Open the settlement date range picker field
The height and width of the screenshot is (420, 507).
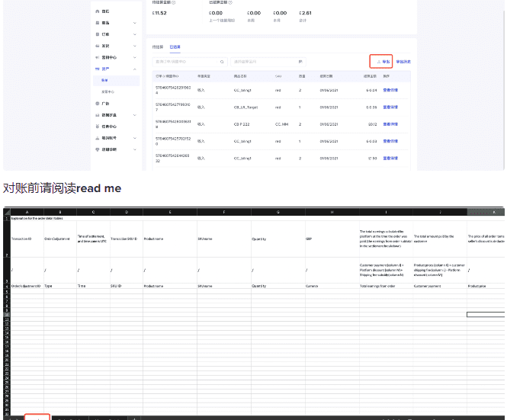coord(268,62)
